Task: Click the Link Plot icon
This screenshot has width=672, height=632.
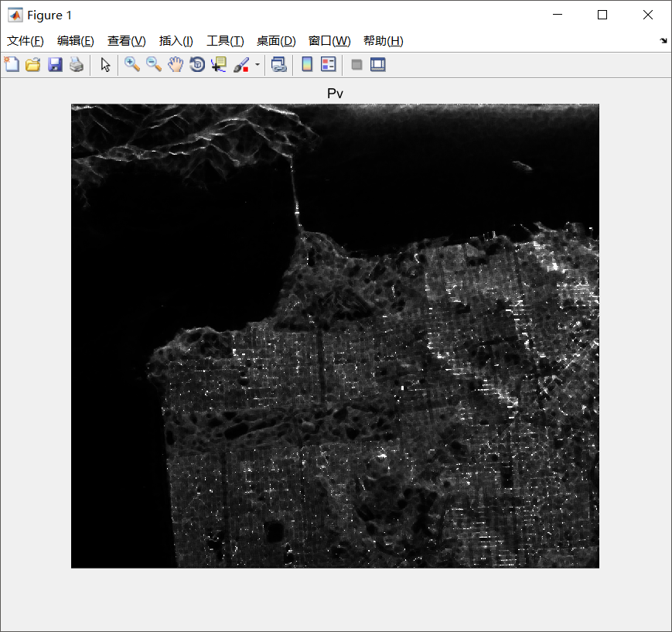Action: (279, 65)
